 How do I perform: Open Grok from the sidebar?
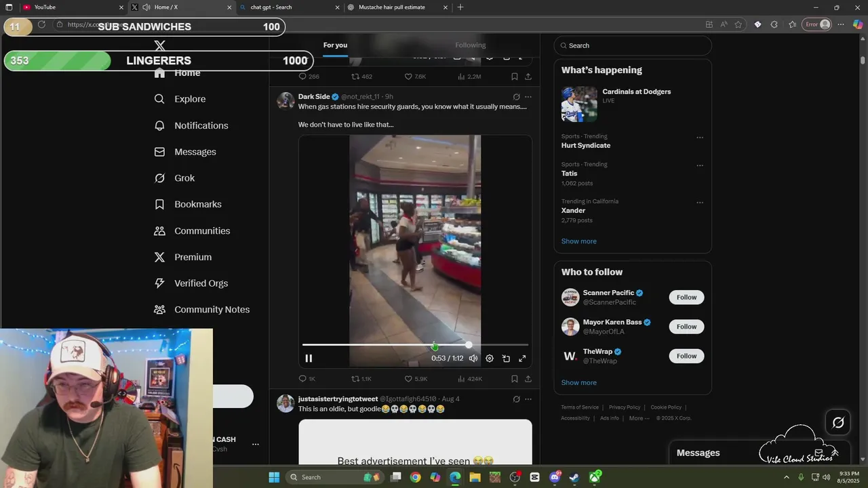click(174, 178)
